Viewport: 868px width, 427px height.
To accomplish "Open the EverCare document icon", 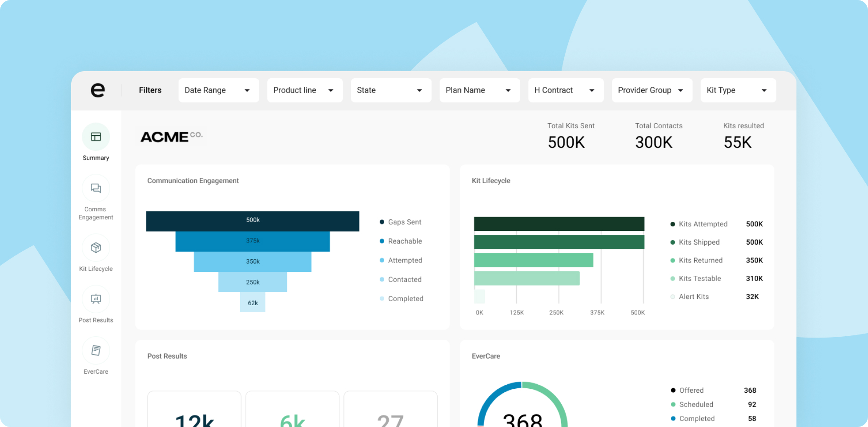I will 96,350.
